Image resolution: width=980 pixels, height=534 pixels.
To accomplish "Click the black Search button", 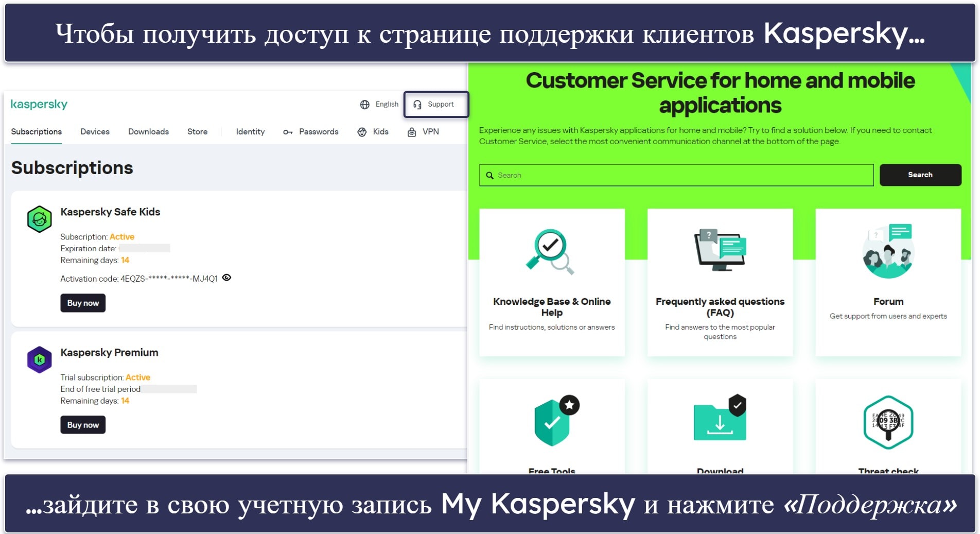I will (920, 175).
